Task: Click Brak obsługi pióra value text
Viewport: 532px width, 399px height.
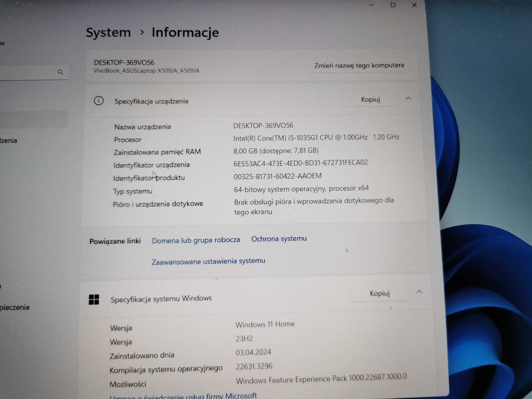Action: pyautogui.click(x=314, y=206)
